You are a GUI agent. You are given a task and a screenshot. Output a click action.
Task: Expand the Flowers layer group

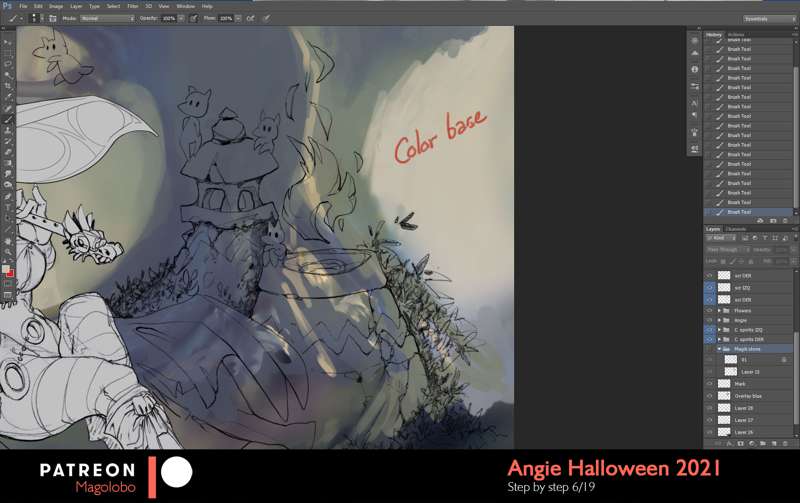click(720, 311)
